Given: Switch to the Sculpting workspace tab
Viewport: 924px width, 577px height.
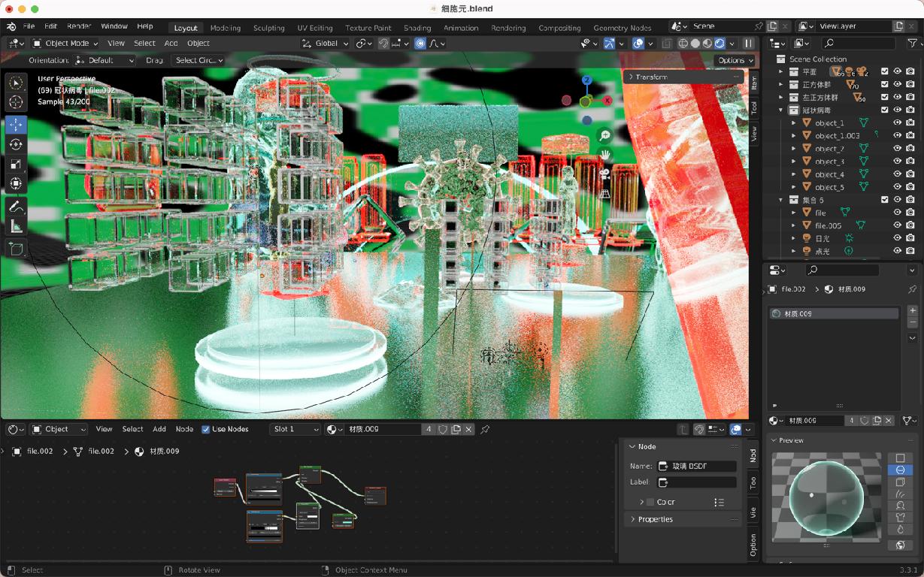Looking at the screenshot, I should (268, 28).
